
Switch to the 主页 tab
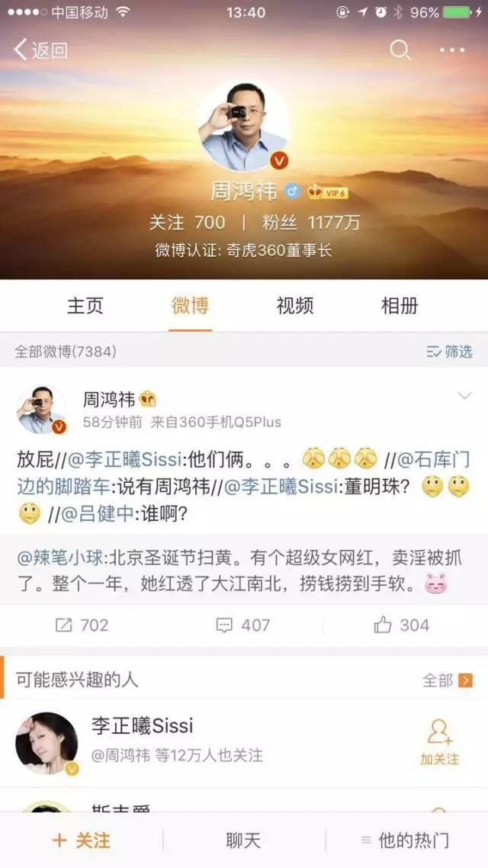[x=85, y=306]
